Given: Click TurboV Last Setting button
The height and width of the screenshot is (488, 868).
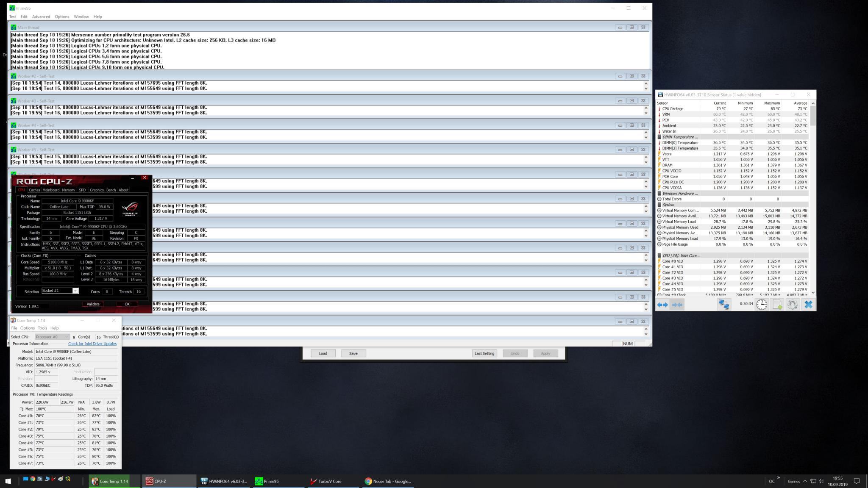Looking at the screenshot, I should point(484,353).
